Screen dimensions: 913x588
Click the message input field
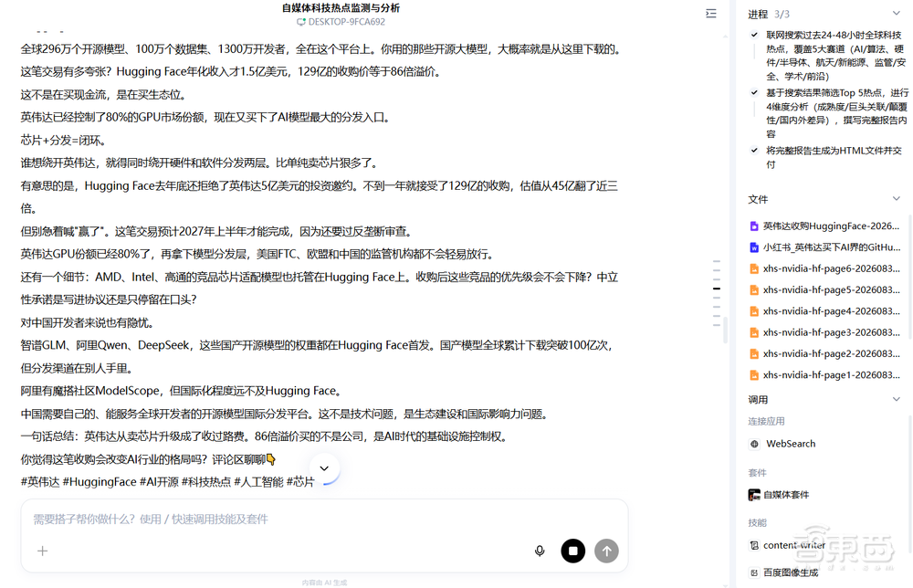tap(324, 520)
